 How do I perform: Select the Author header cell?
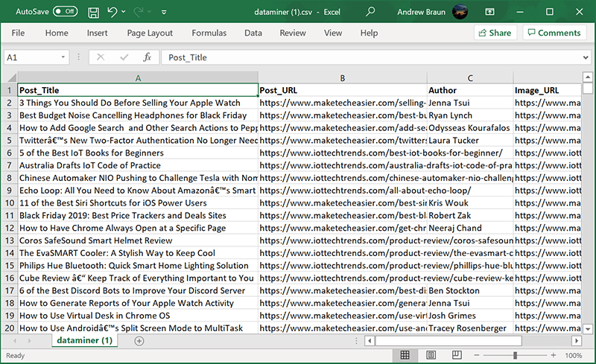470,90
